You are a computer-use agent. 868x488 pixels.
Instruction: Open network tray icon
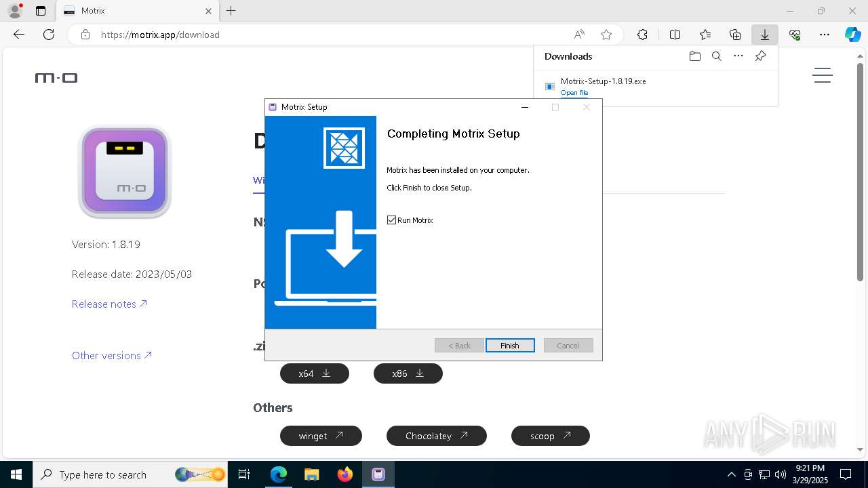764,474
